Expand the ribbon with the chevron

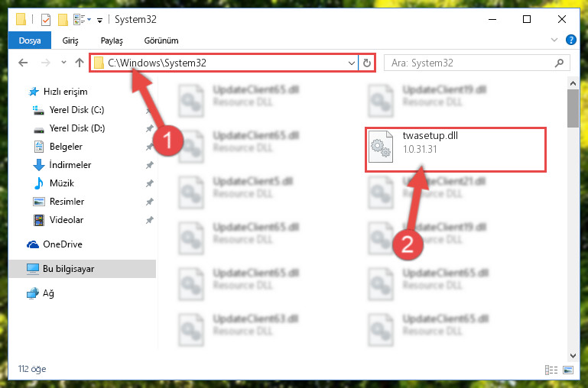554,40
